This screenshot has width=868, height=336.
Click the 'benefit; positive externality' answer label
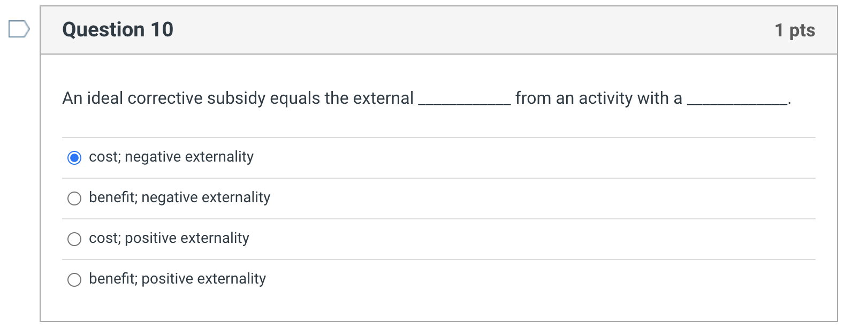click(x=177, y=279)
